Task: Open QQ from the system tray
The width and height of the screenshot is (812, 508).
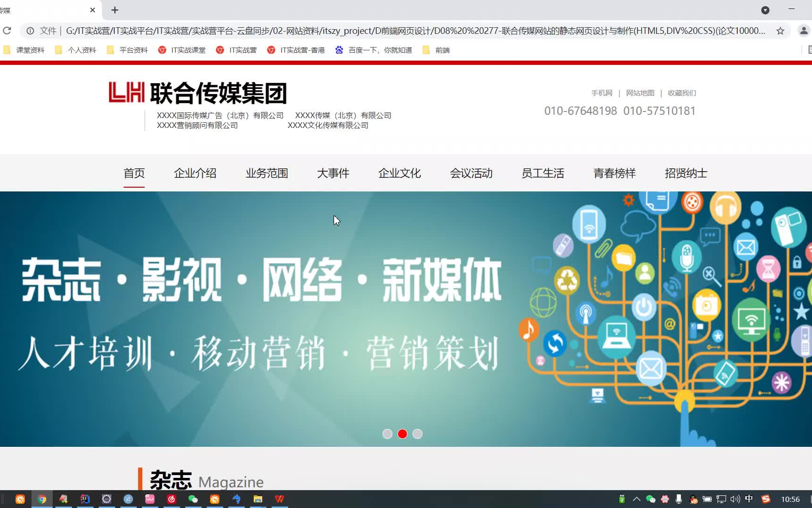Action: pyautogui.click(x=693, y=499)
